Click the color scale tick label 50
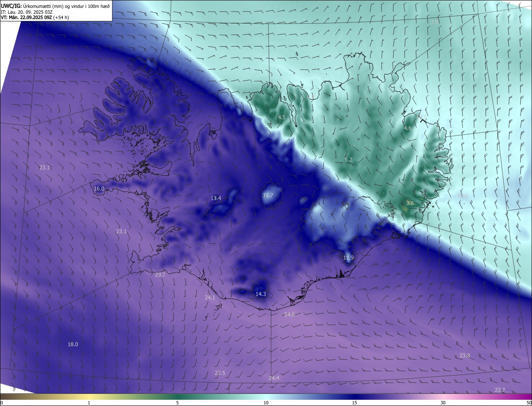Screen dimensions: 532x406 [x=529, y=403]
